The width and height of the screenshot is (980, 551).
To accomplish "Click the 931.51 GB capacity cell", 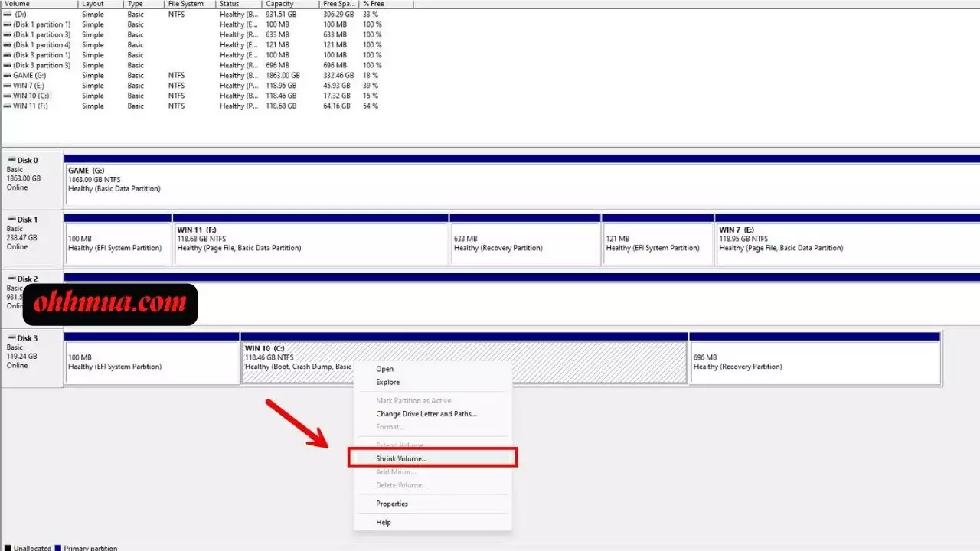I will (283, 15).
